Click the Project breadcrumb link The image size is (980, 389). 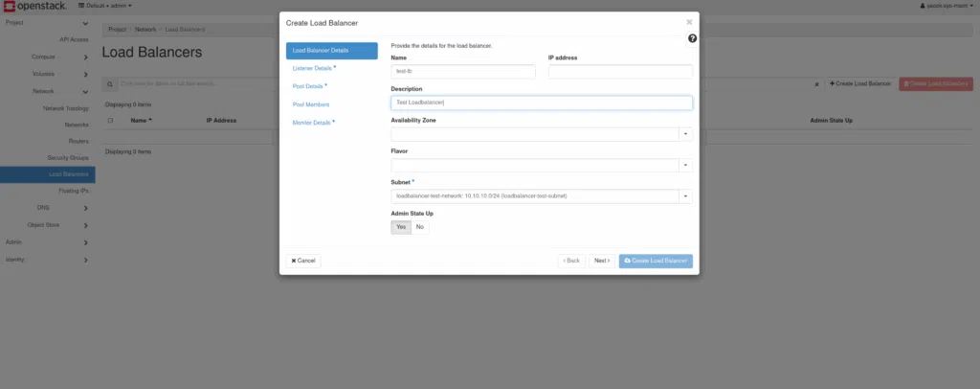(117, 30)
